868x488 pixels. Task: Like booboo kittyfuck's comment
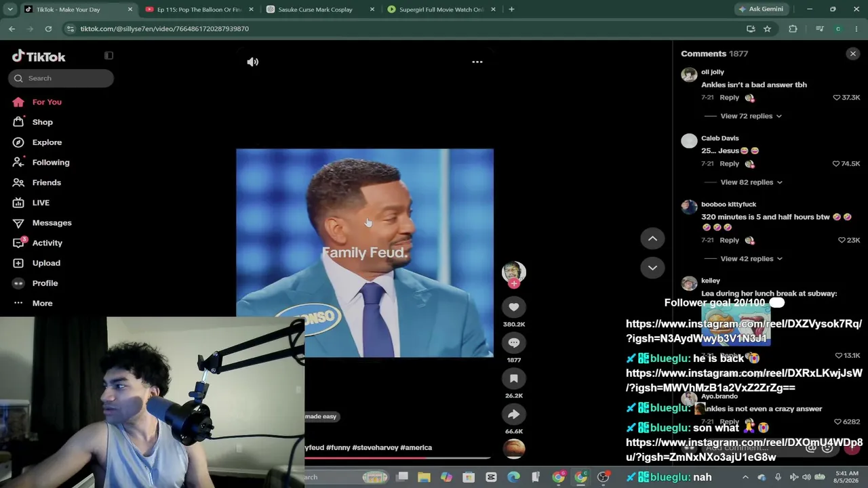842,240
